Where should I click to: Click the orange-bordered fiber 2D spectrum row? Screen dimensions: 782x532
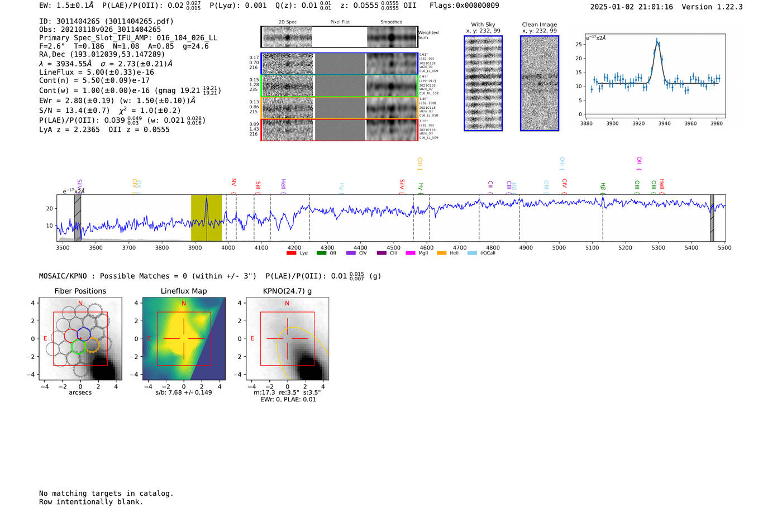click(x=340, y=108)
